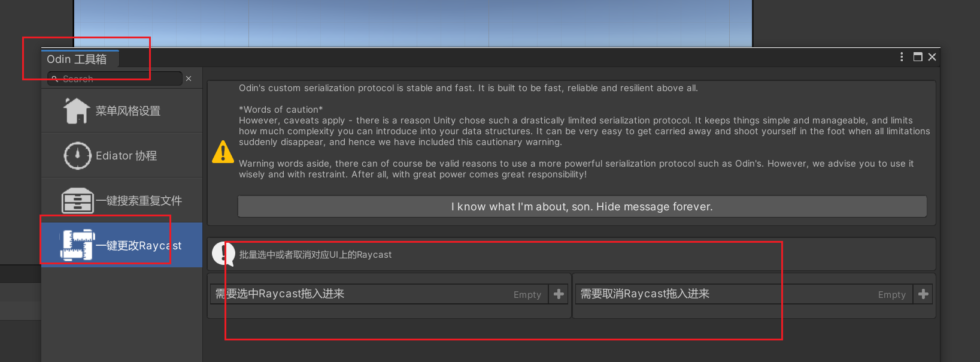Close the Odin 工具箱 window
The height and width of the screenshot is (362, 980).
click(932, 57)
